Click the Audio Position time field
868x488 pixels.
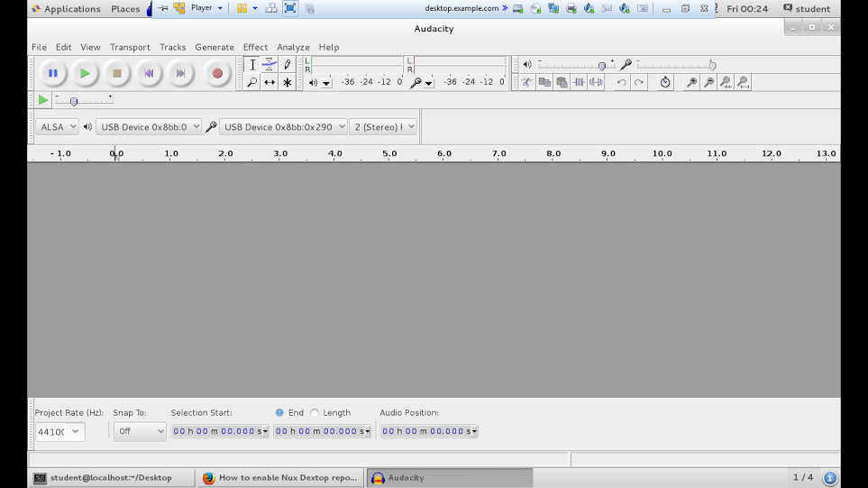click(425, 431)
